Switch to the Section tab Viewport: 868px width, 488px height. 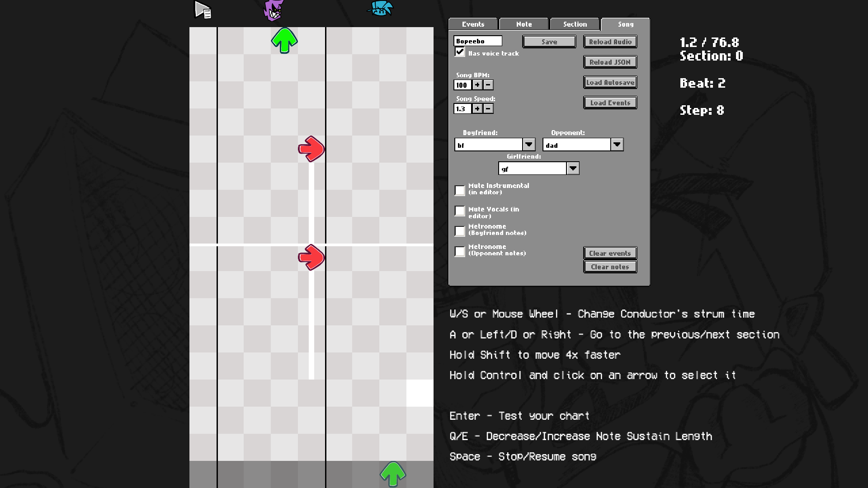[575, 24]
